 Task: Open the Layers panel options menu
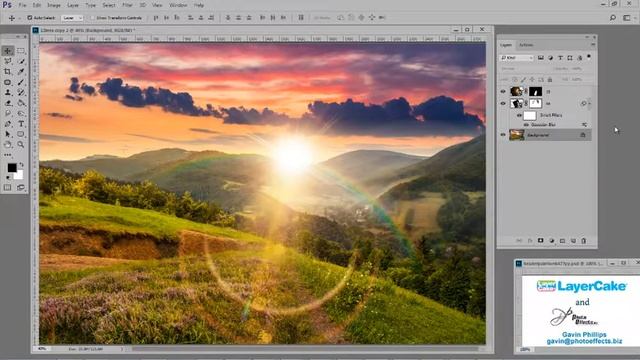tap(593, 45)
